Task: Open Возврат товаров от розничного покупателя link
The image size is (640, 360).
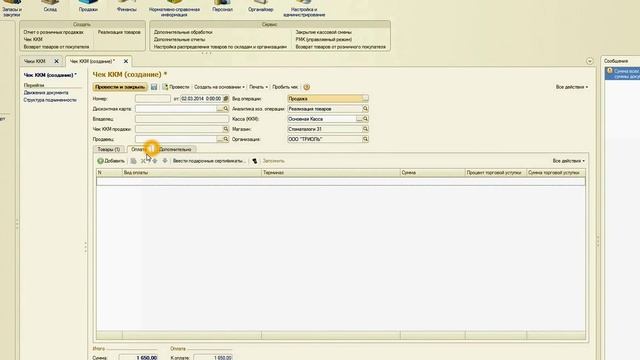Action: point(340,47)
